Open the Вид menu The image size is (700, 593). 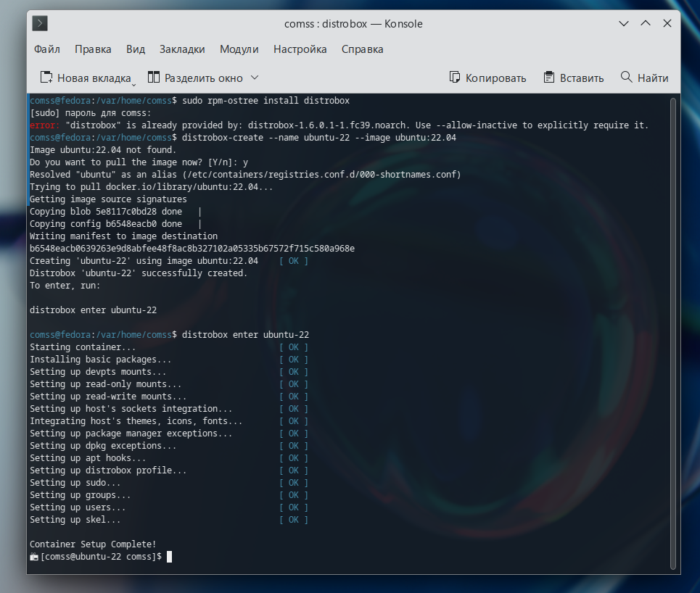pyautogui.click(x=136, y=49)
